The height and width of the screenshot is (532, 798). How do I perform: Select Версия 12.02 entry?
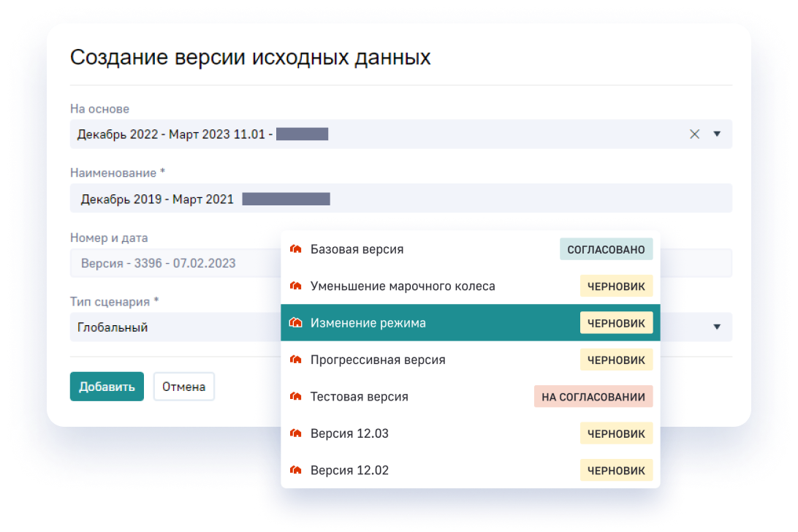(471, 470)
